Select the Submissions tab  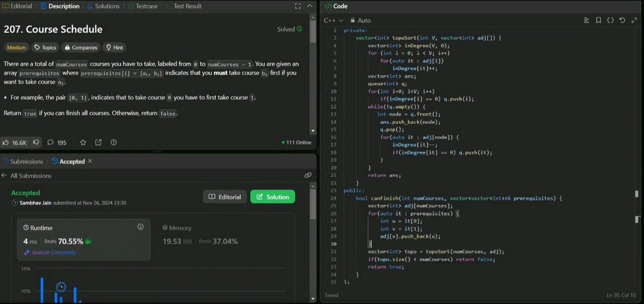(23, 161)
